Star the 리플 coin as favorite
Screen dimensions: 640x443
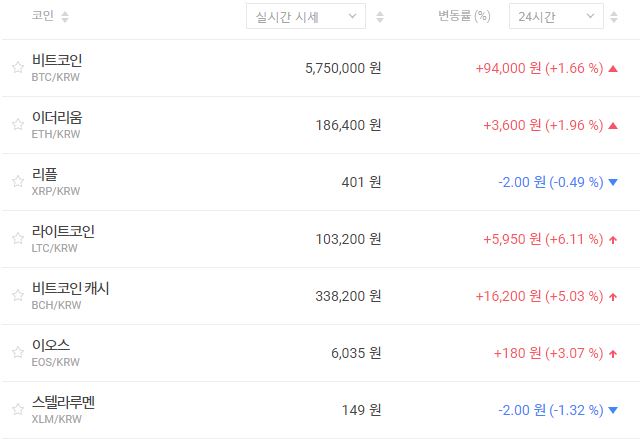click(x=17, y=182)
